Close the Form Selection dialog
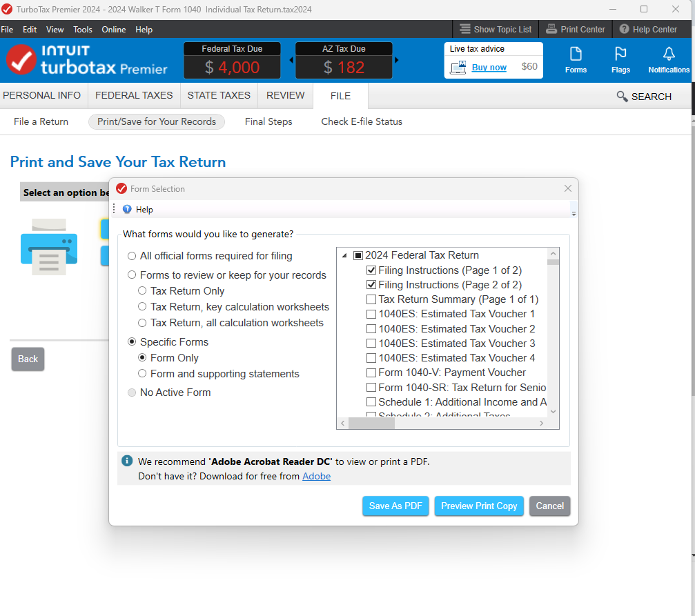The height and width of the screenshot is (616, 695). 568,188
